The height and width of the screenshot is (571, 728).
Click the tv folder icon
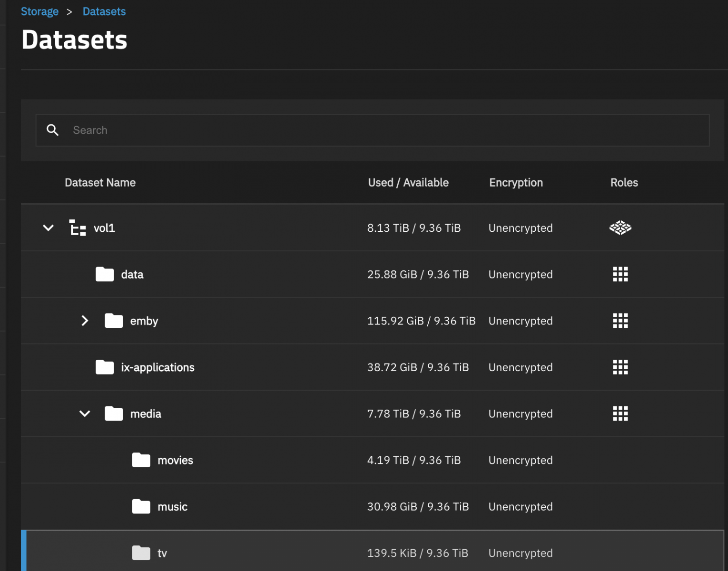141,552
